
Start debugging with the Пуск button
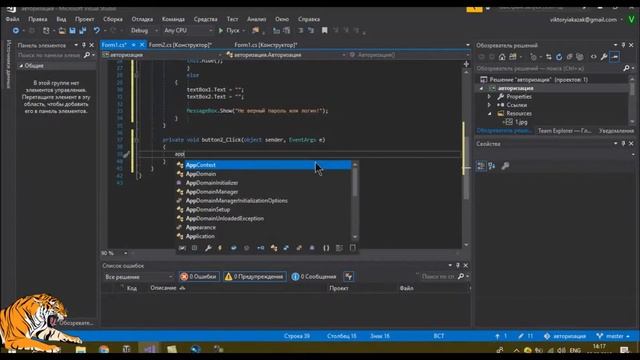[x=229, y=31]
